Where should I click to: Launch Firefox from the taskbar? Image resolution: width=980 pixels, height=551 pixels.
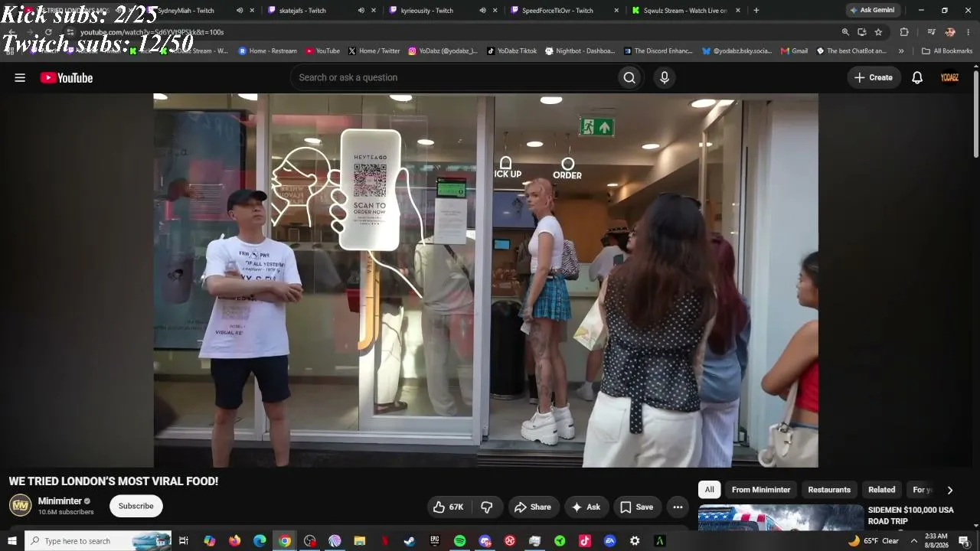[x=234, y=541]
